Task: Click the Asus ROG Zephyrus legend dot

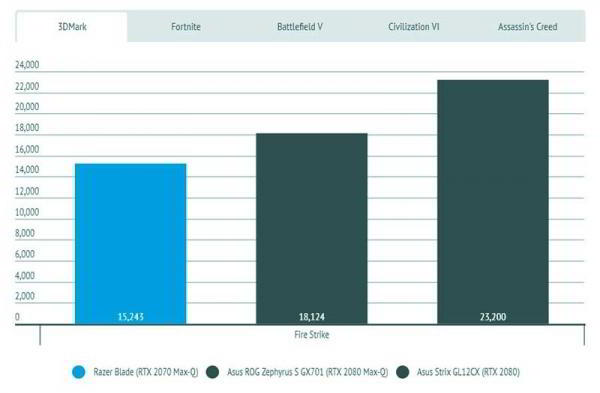Action: 212,372
